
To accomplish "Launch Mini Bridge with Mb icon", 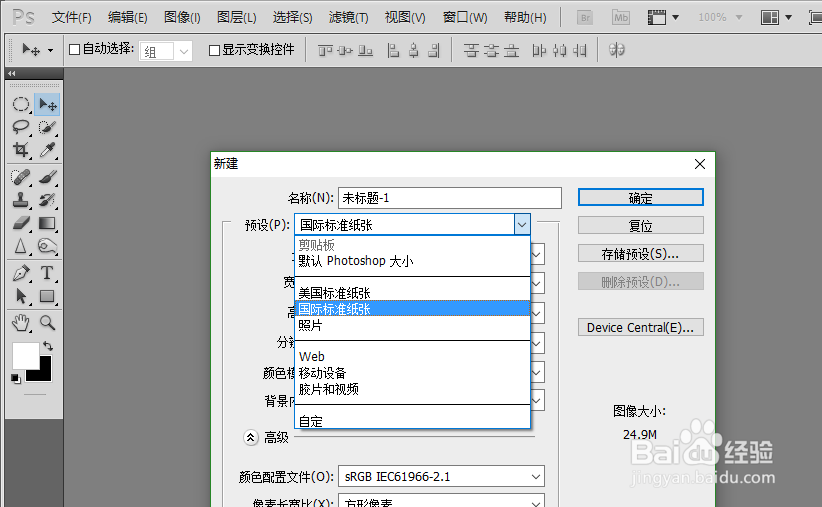I will click(x=621, y=17).
